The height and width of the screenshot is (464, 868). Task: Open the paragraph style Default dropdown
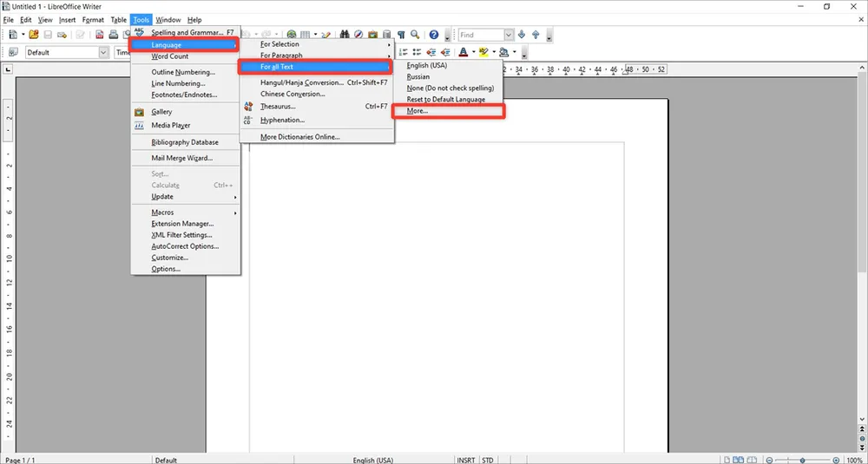click(103, 52)
